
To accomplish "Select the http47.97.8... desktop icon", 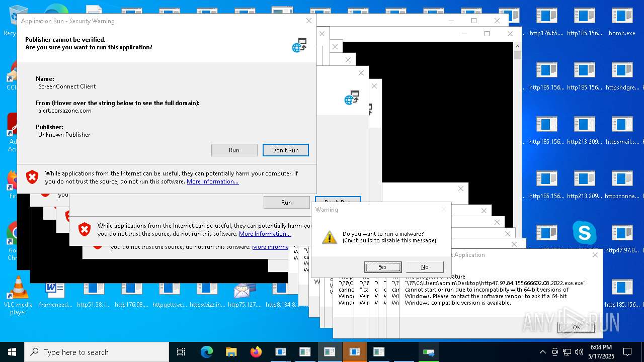I will click(x=622, y=239).
